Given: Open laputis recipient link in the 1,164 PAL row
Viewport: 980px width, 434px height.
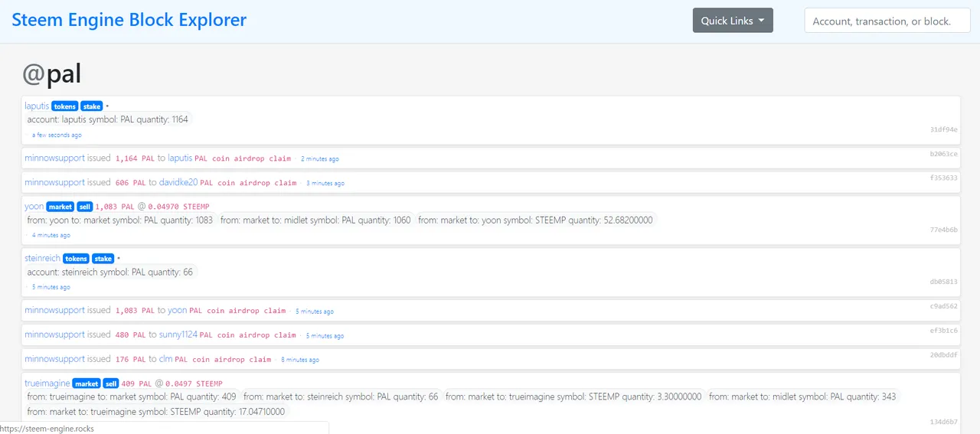Looking at the screenshot, I should click(180, 158).
